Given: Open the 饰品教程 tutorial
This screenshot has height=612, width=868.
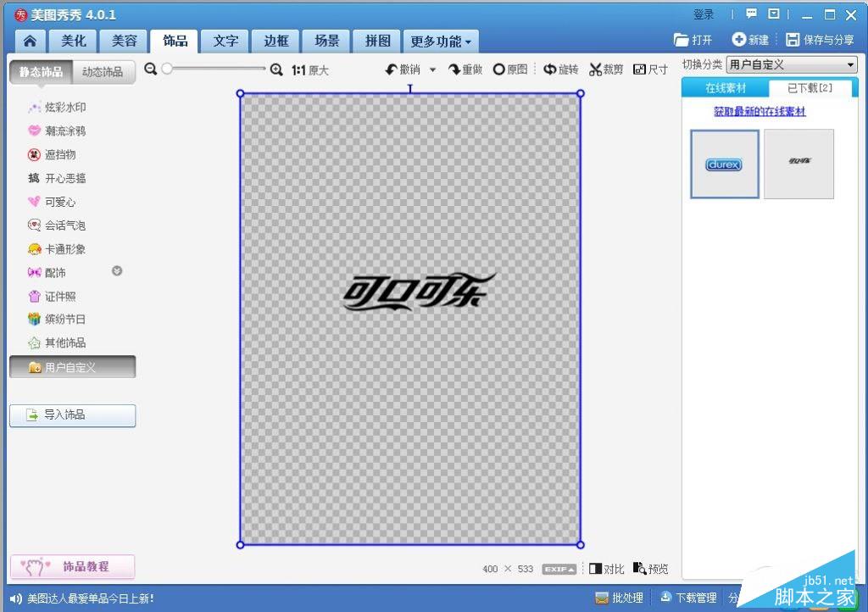Looking at the screenshot, I should click(73, 566).
